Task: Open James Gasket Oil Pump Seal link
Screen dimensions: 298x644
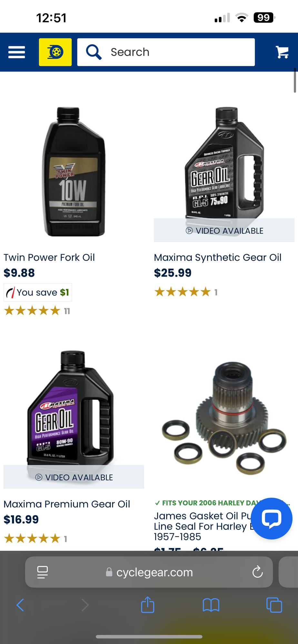Action: coord(203,526)
